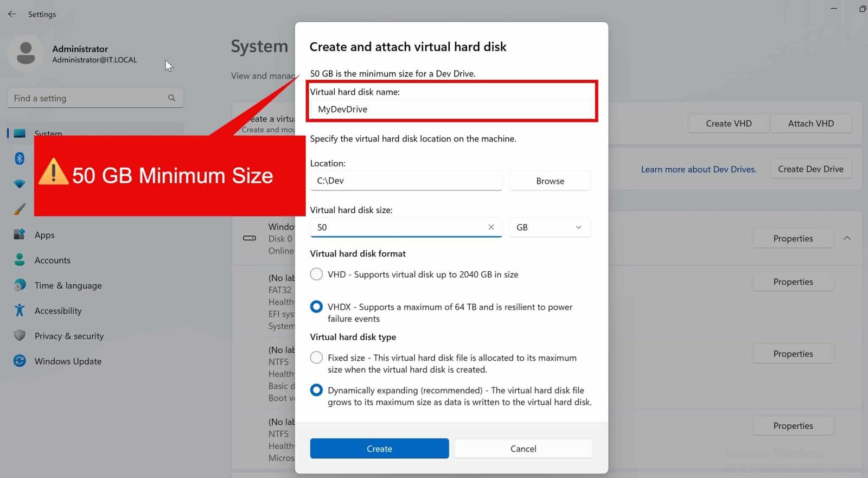
Task: Choose Fixed size disk type
Action: pyautogui.click(x=316, y=358)
